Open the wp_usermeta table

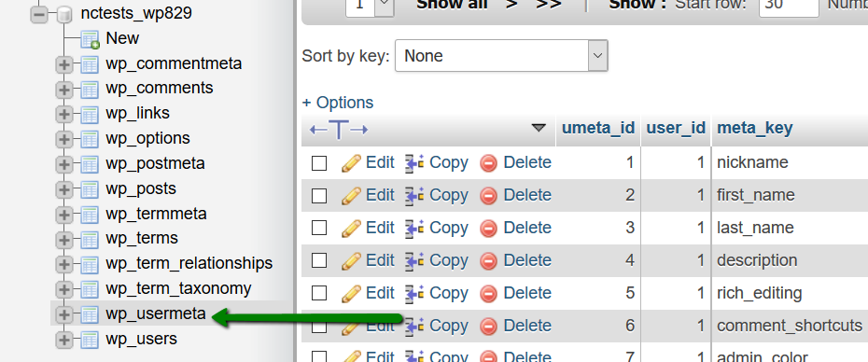tap(156, 313)
